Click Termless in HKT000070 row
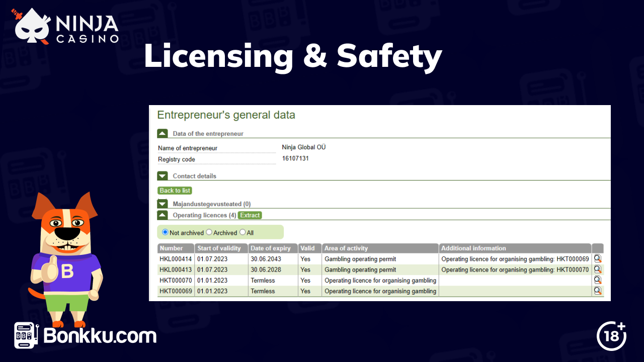The width and height of the screenshot is (644, 362). [x=263, y=281]
